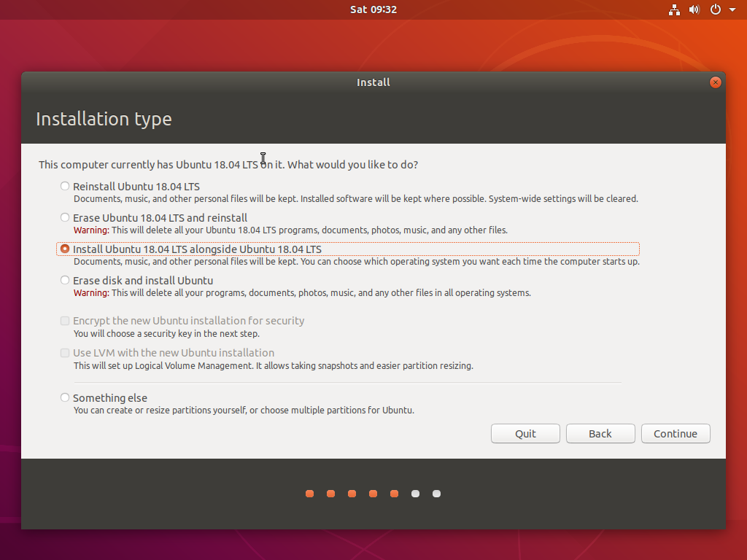Click Continue to proceed with installation
This screenshot has height=560, width=747.
coord(676,433)
